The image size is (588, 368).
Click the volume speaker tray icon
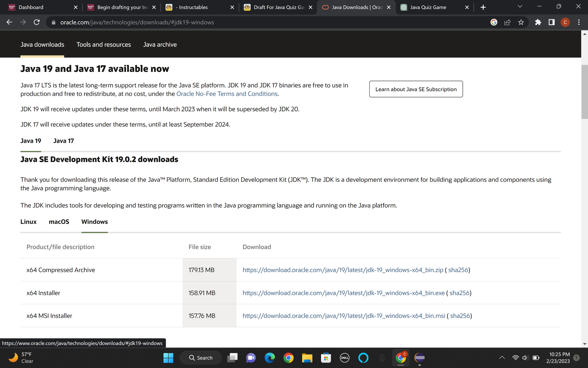(526, 358)
